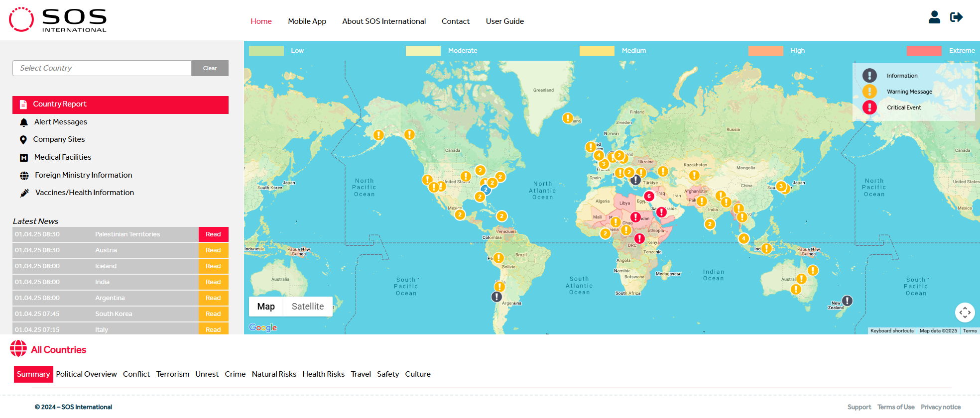
Task: Click the logout arrow icon
Action: click(957, 17)
